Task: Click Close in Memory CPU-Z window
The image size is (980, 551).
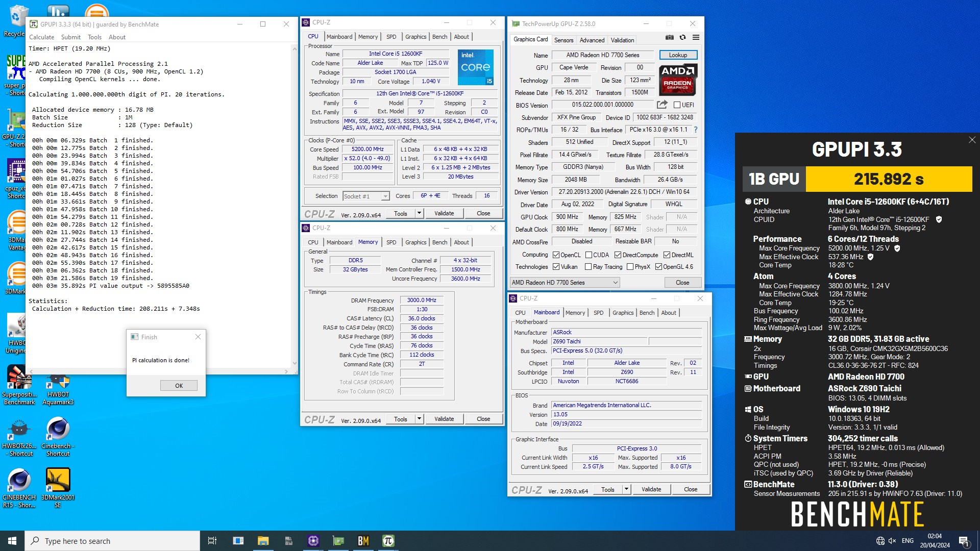Action: (x=483, y=419)
